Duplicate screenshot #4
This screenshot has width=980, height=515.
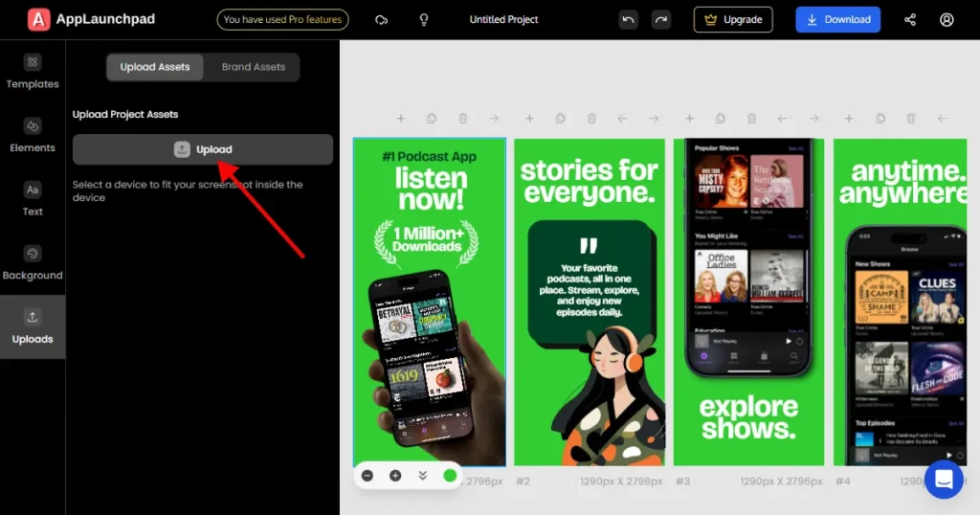880,118
